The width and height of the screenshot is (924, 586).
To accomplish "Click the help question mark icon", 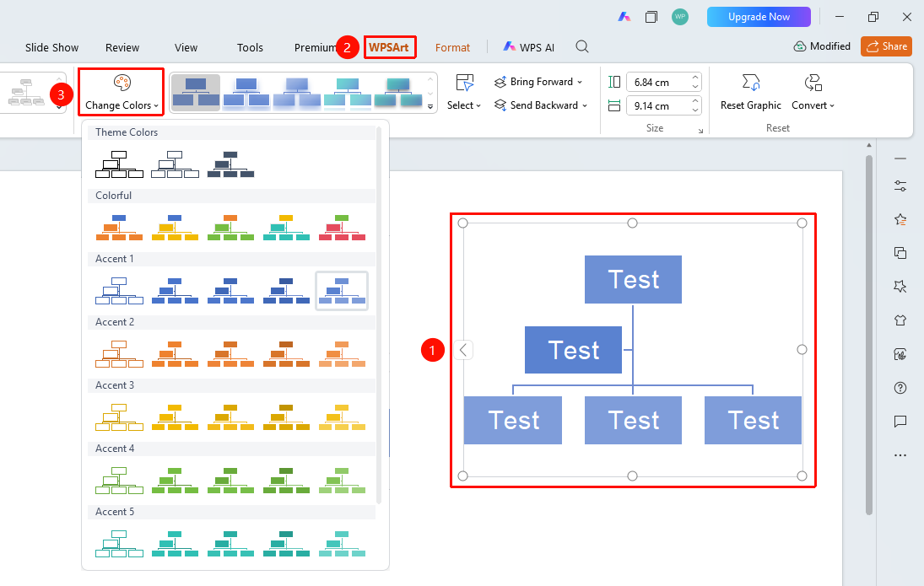I will click(900, 388).
